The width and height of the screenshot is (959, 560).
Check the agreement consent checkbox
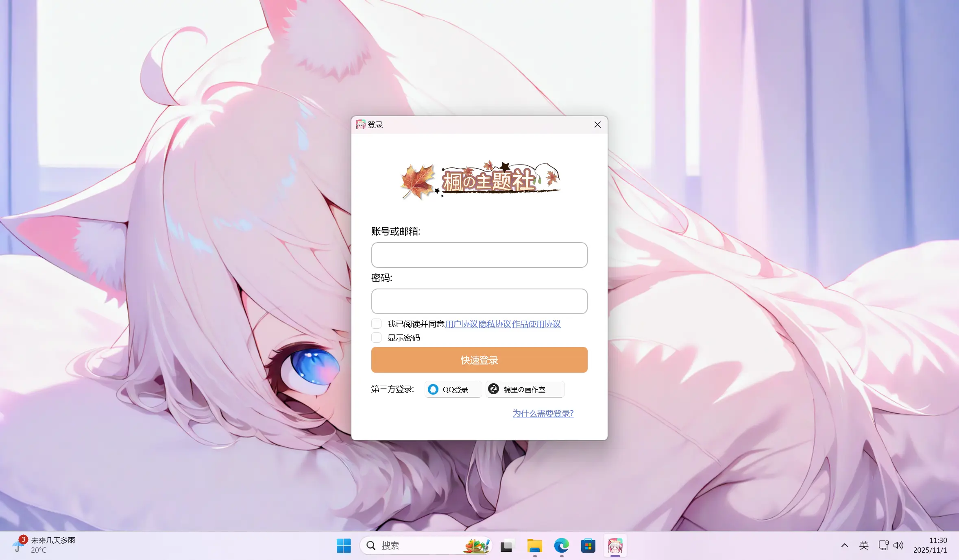tap(376, 323)
